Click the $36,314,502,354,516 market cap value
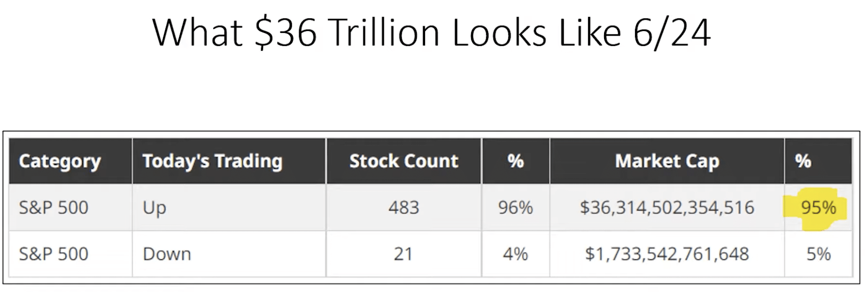 click(667, 208)
